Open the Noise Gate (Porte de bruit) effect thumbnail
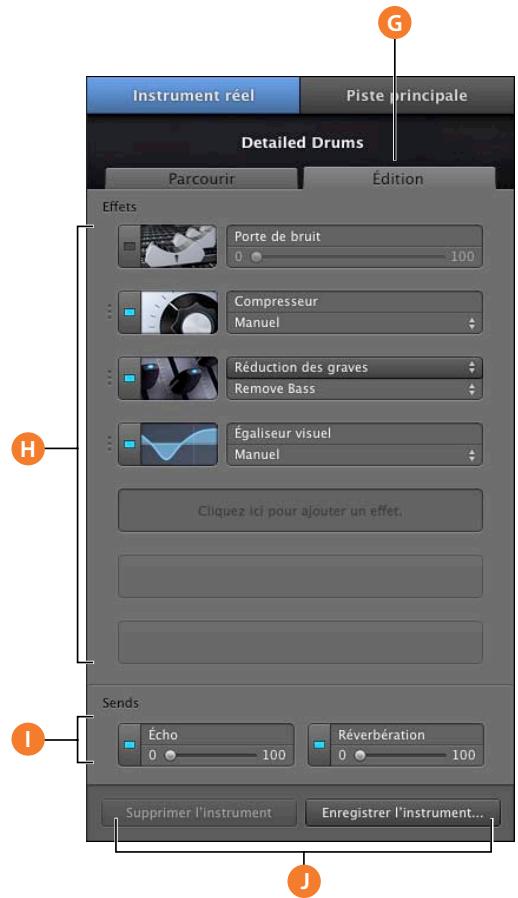Viewport: 518px width, 898px height. pyautogui.click(x=179, y=246)
